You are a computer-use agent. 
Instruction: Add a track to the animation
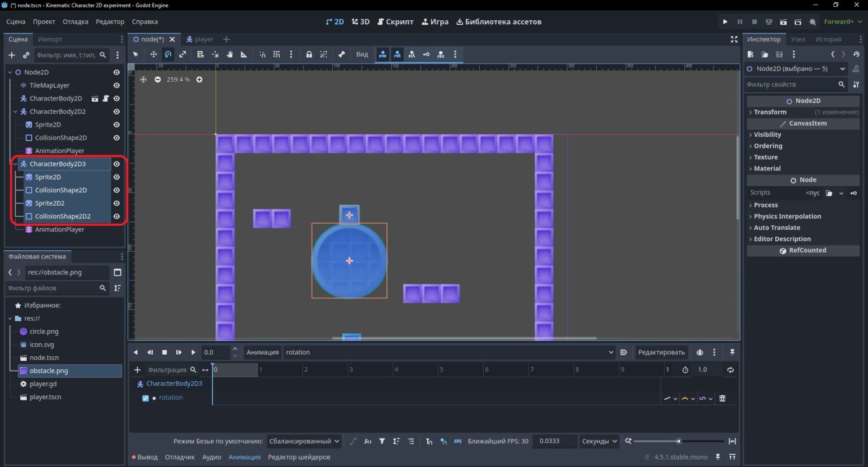[x=137, y=370]
